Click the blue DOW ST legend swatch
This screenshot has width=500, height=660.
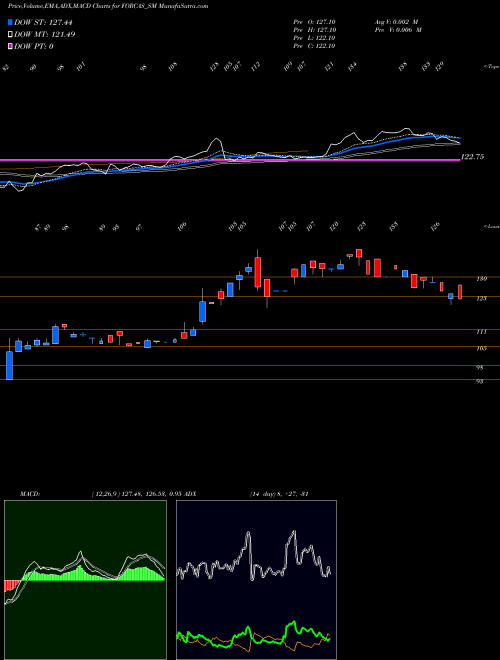pyautogui.click(x=10, y=22)
